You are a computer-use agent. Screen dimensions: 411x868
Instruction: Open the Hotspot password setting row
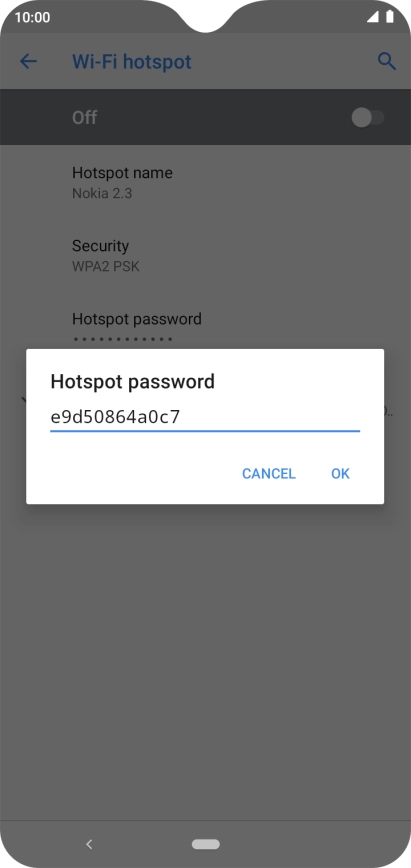[206, 328]
